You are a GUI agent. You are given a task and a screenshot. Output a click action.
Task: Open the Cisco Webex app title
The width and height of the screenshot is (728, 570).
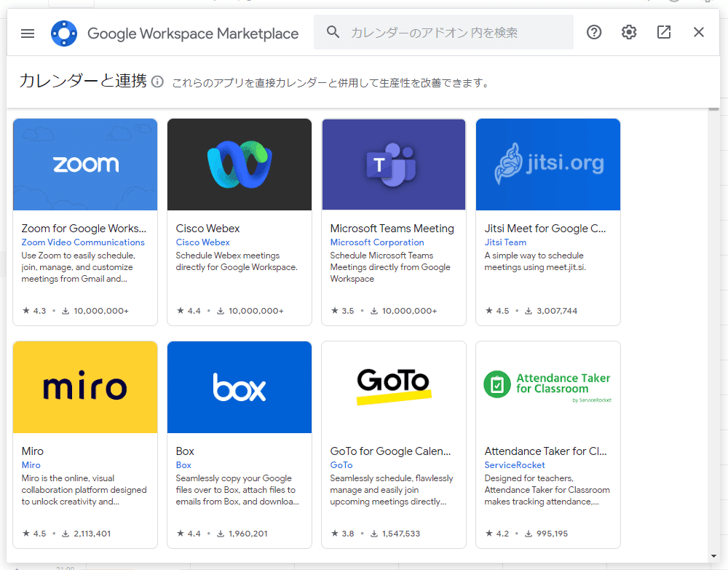[207, 229]
